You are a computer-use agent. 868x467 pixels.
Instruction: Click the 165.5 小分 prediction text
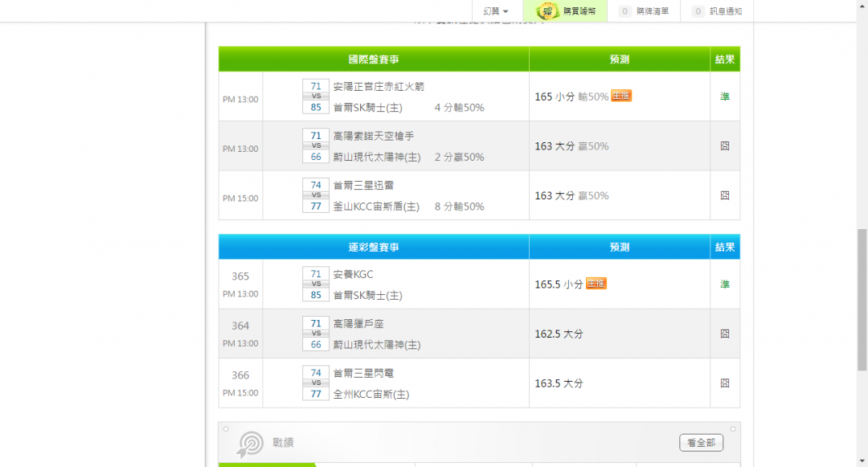point(559,285)
